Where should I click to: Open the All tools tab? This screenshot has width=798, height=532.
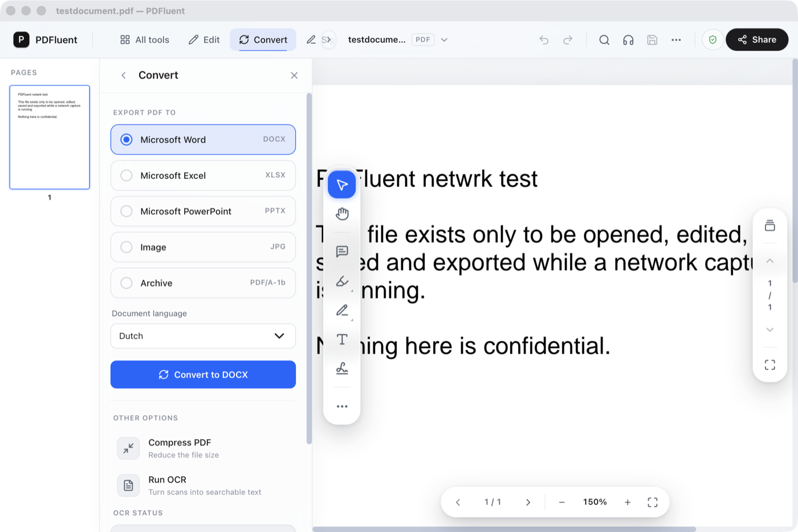[145, 40]
